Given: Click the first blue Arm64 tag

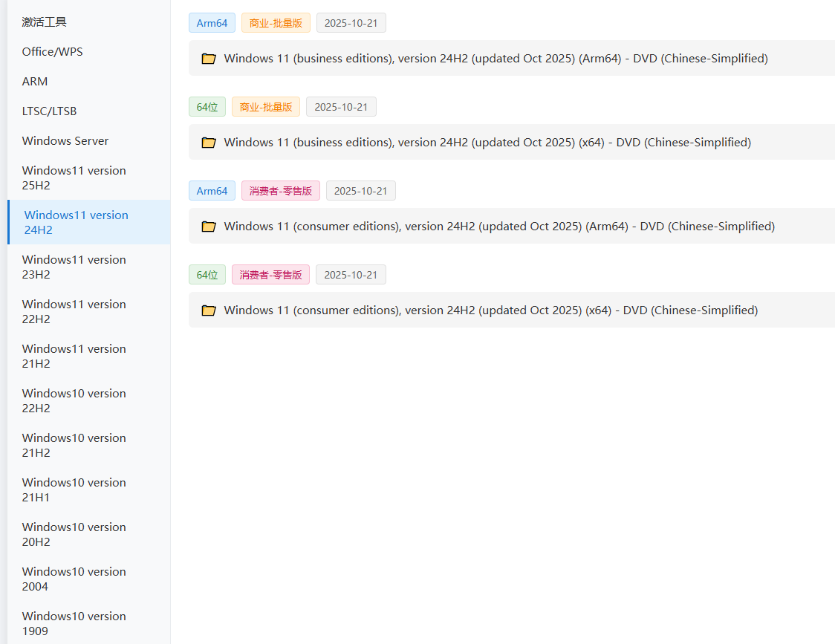Looking at the screenshot, I should pyautogui.click(x=212, y=23).
